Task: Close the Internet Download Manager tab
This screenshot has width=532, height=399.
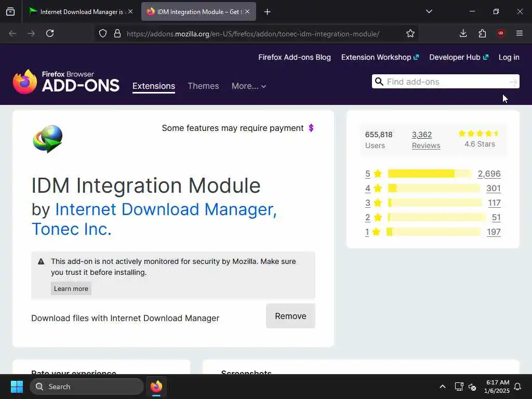Action: [130, 11]
